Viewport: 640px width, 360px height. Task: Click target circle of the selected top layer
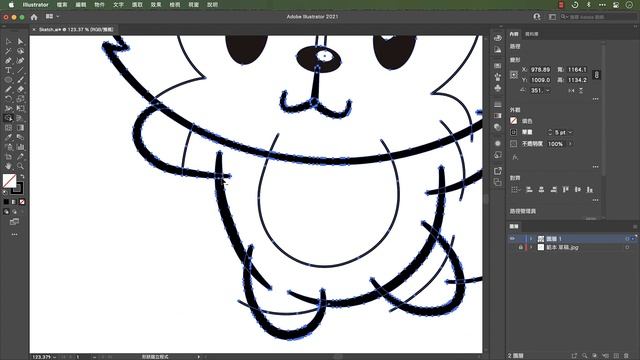point(627,238)
